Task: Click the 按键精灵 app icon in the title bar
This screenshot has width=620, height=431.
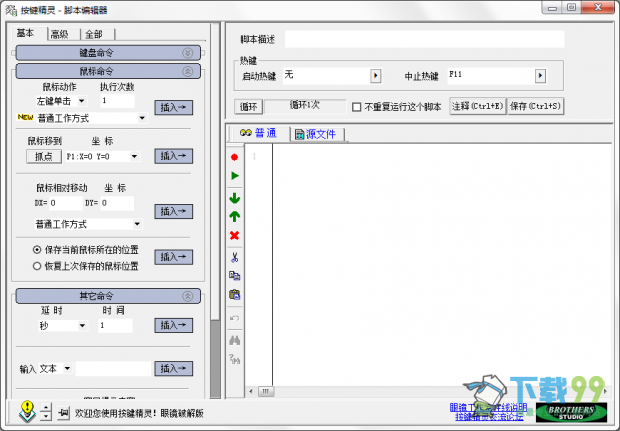Action: [x=11, y=10]
